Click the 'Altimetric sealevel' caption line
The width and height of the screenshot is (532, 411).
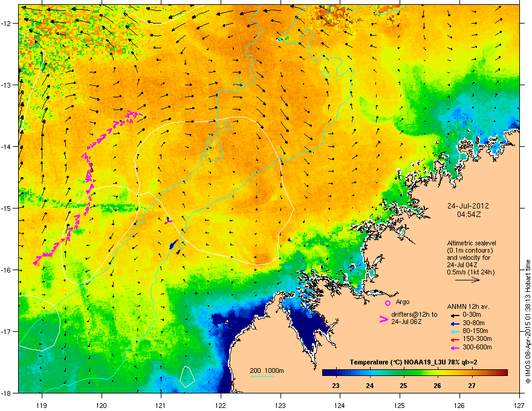472,243
